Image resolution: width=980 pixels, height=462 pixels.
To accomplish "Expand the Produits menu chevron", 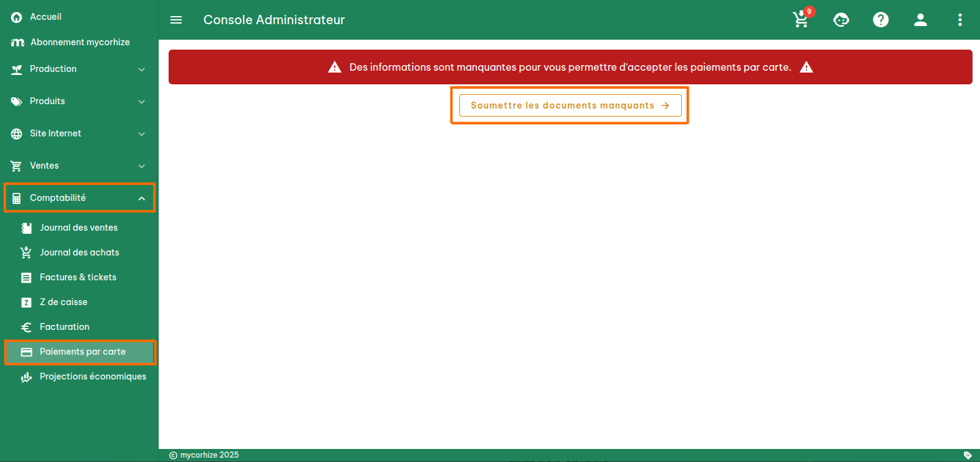I will (x=141, y=102).
